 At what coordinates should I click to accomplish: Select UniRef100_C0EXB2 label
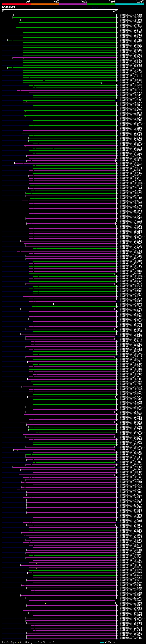point(131,608)
